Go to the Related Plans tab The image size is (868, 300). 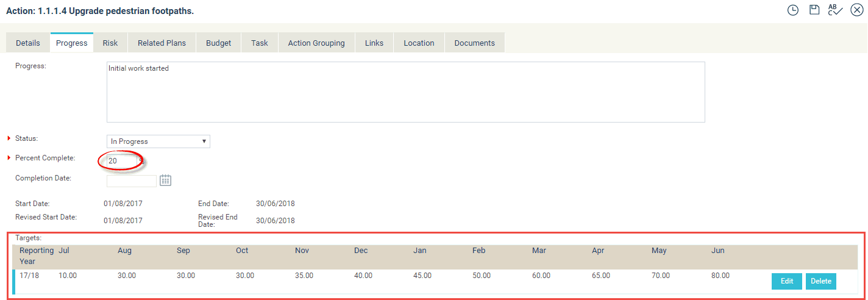coord(161,43)
